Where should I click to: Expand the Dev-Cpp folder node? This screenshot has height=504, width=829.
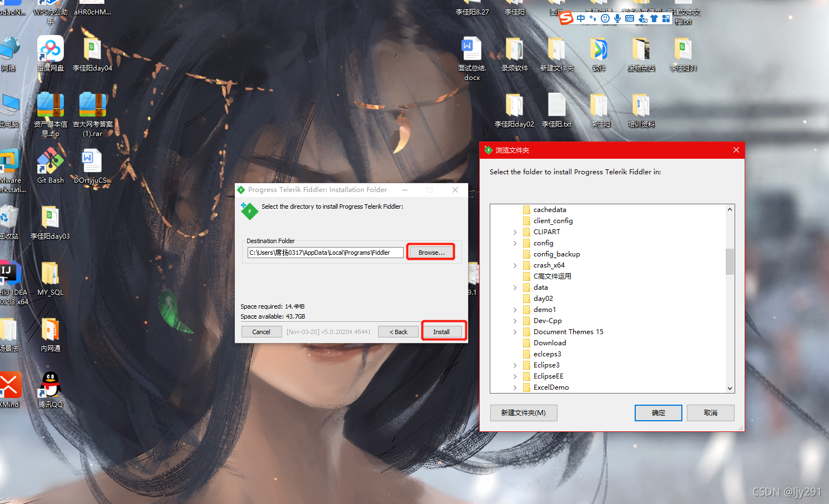515,321
